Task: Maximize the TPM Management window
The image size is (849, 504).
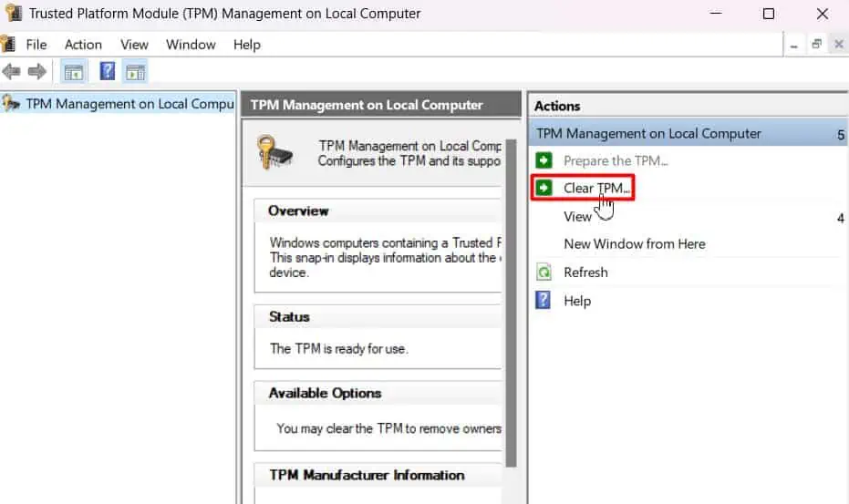Action: click(769, 14)
